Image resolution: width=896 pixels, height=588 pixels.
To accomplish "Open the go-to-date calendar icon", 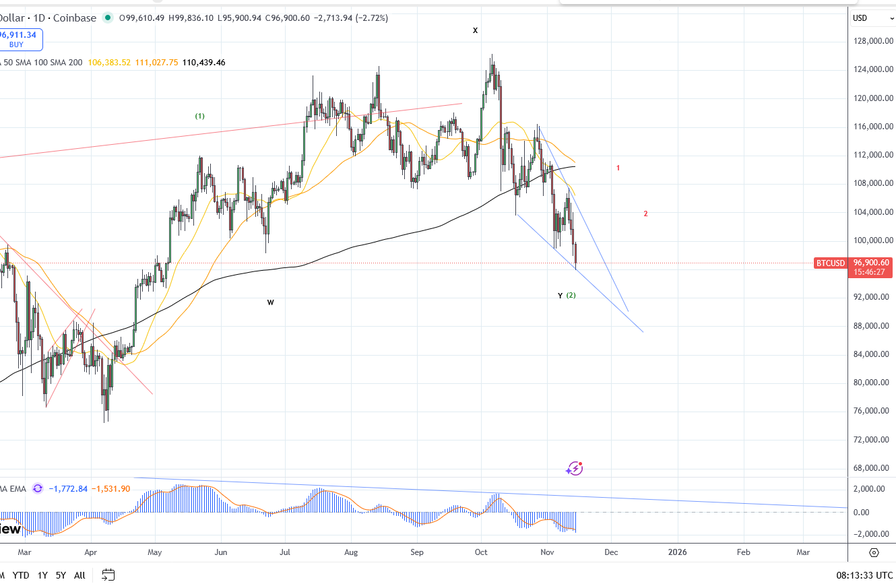I will point(108,575).
